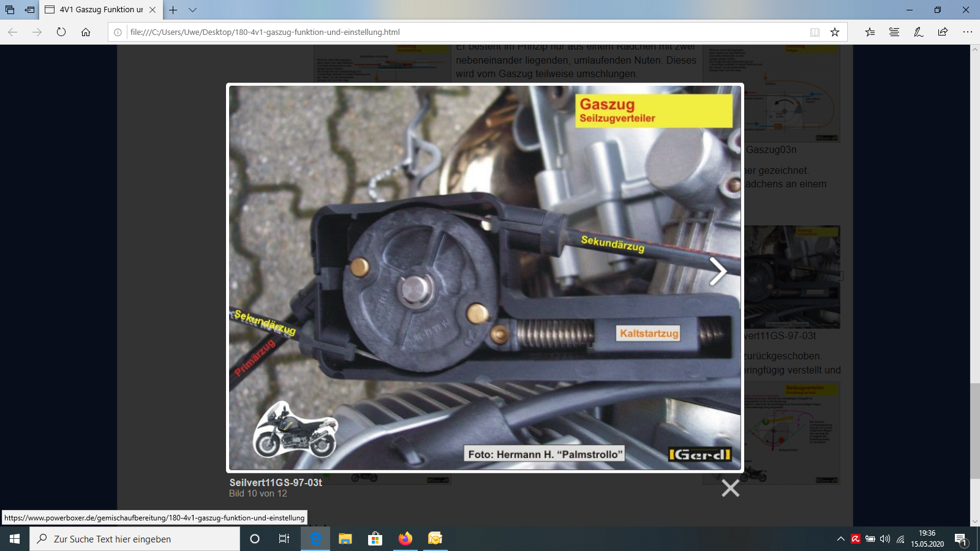Open a new browser tab

point(173,10)
